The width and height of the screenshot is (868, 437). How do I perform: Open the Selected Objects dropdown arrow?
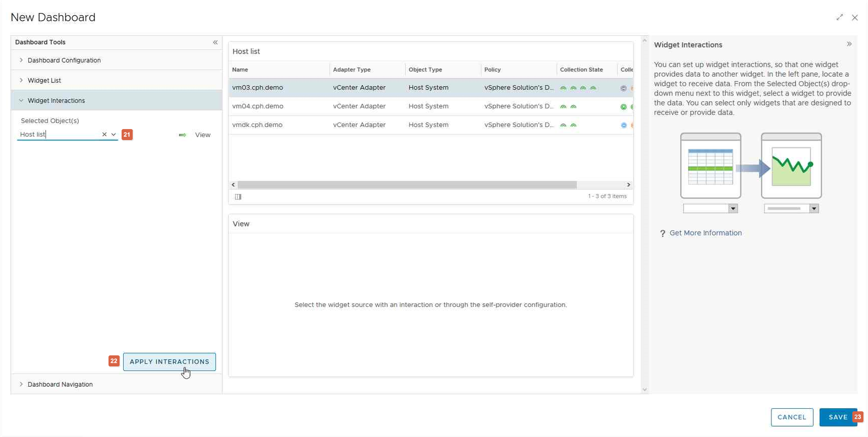pyautogui.click(x=113, y=134)
